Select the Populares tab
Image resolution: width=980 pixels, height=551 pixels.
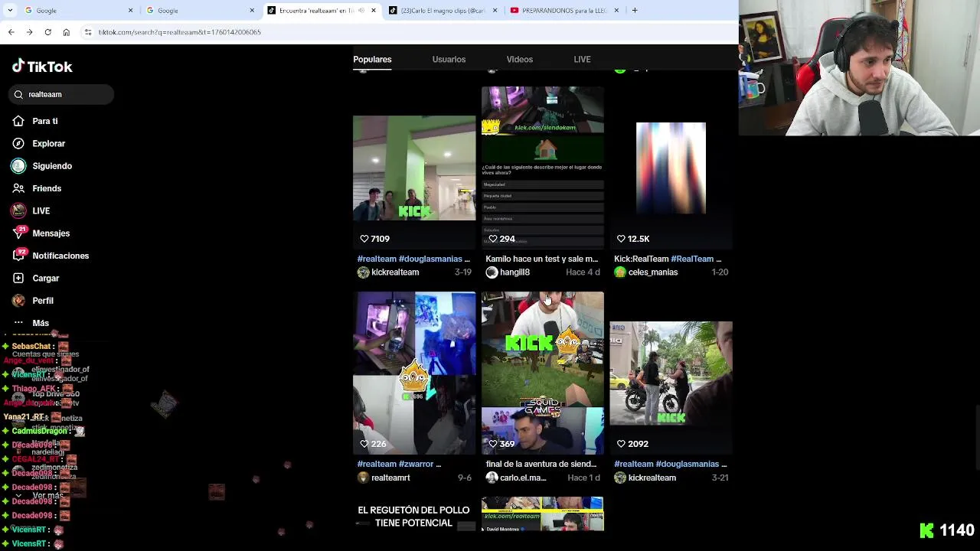click(372, 59)
